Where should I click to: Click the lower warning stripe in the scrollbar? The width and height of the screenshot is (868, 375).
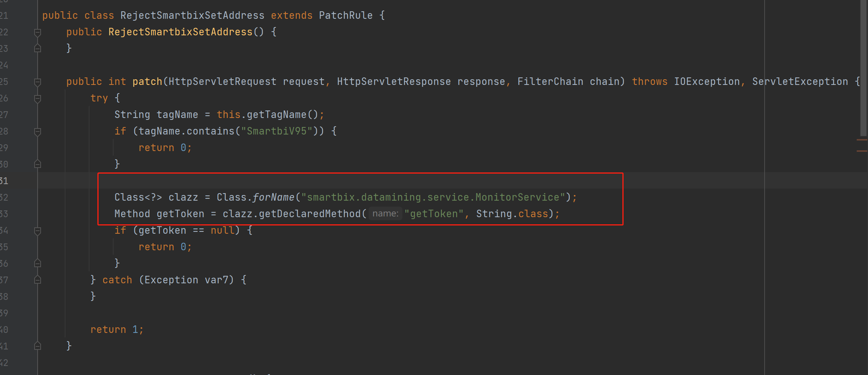tap(862, 151)
